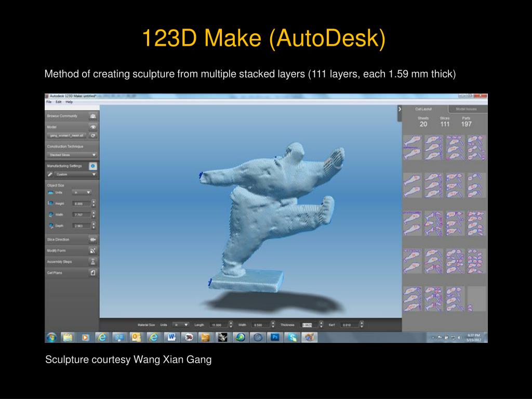This screenshot has height=399, width=532.
Task: Click the material Length field
Action: click(219, 325)
